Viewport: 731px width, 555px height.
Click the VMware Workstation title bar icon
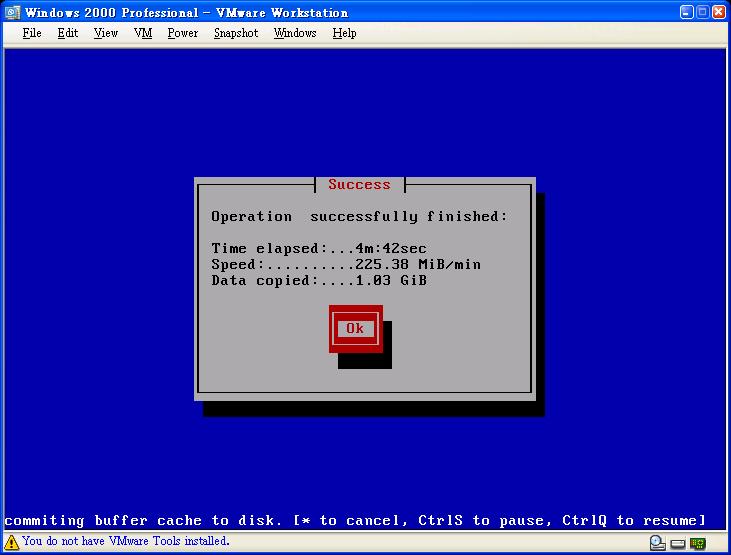click(x=12, y=12)
